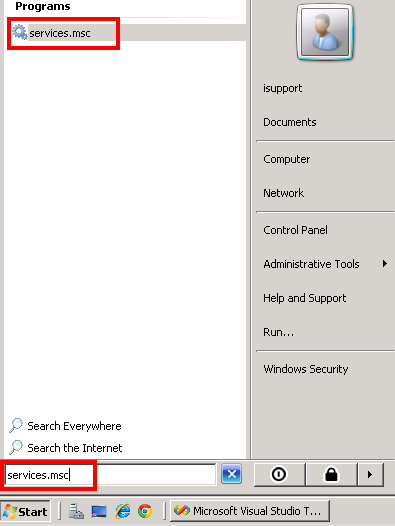Clear the search box with the X button
The image size is (395, 526).
(x=231, y=474)
